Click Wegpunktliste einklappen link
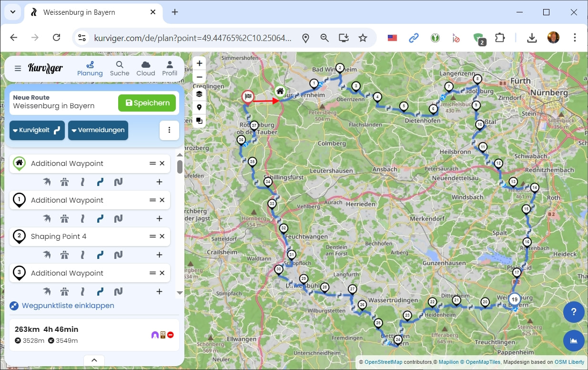The width and height of the screenshot is (588, 370). point(68,306)
